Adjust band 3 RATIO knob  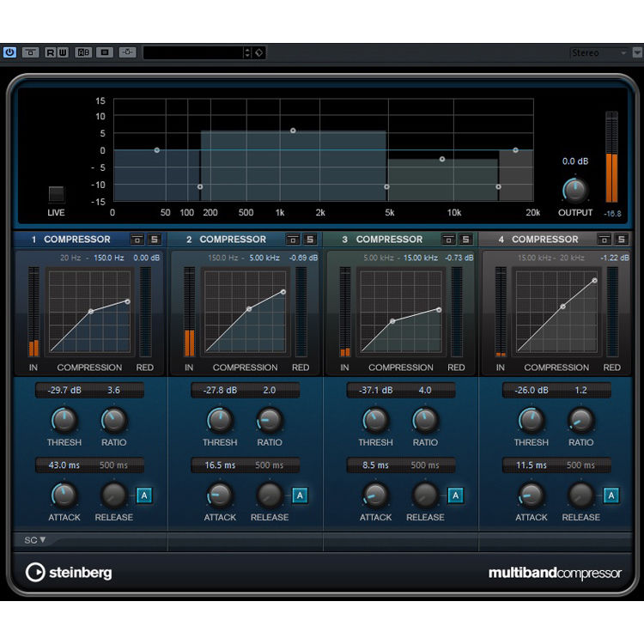[x=425, y=420]
